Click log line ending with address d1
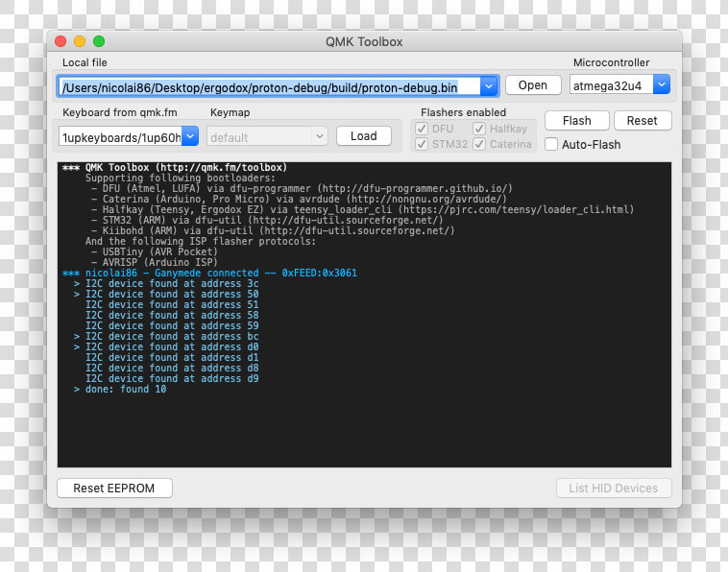Image resolution: width=728 pixels, height=572 pixels. pos(172,357)
